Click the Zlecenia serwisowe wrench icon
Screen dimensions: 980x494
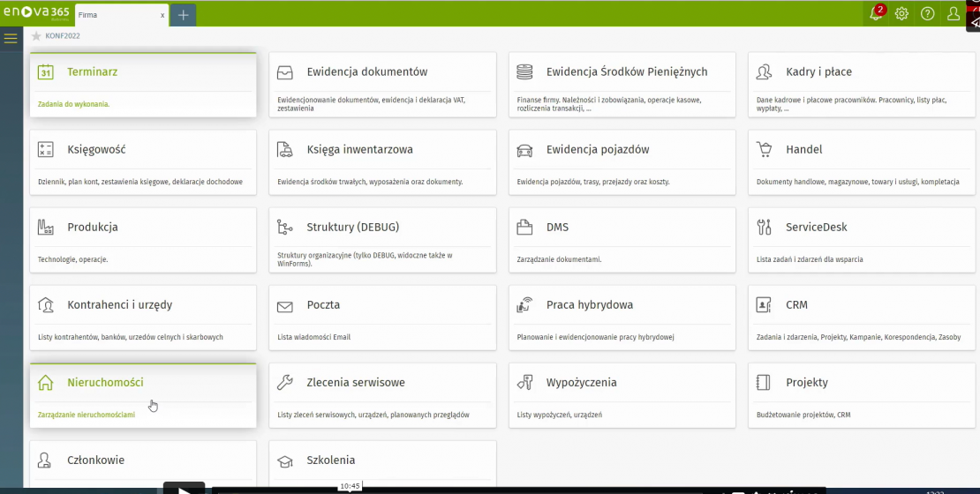(284, 383)
